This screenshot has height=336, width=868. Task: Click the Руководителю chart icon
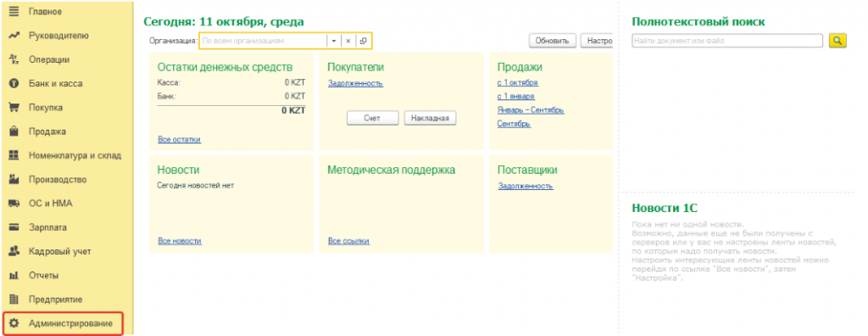pyautogui.click(x=14, y=36)
